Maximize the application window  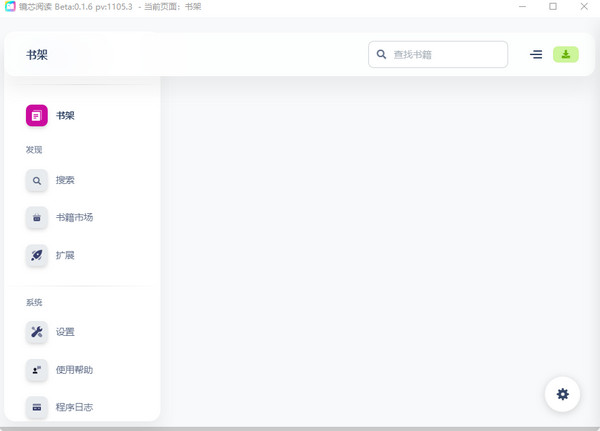[x=553, y=7]
